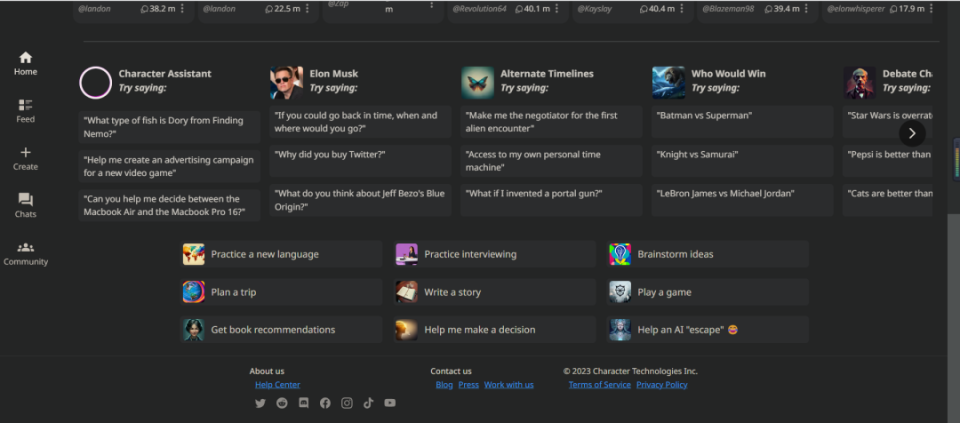The height and width of the screenshot is (423, 960).
Task: Select Practice a new language
Action: coord(282,254)
